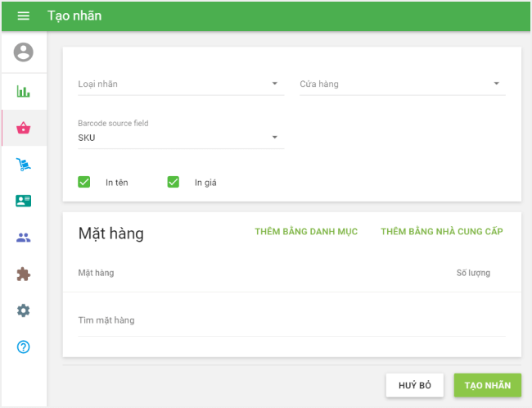Toggle the "In giá" checkbox
Viewport: 532px width, 408px height.
(x=173, y=182)
